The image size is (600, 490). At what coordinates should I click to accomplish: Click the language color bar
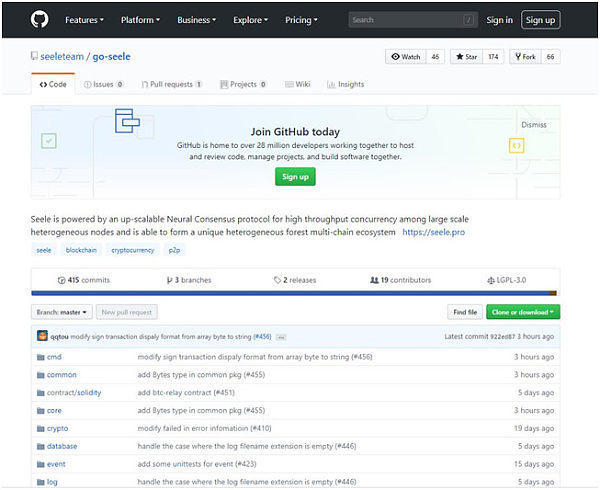(294, 293)
